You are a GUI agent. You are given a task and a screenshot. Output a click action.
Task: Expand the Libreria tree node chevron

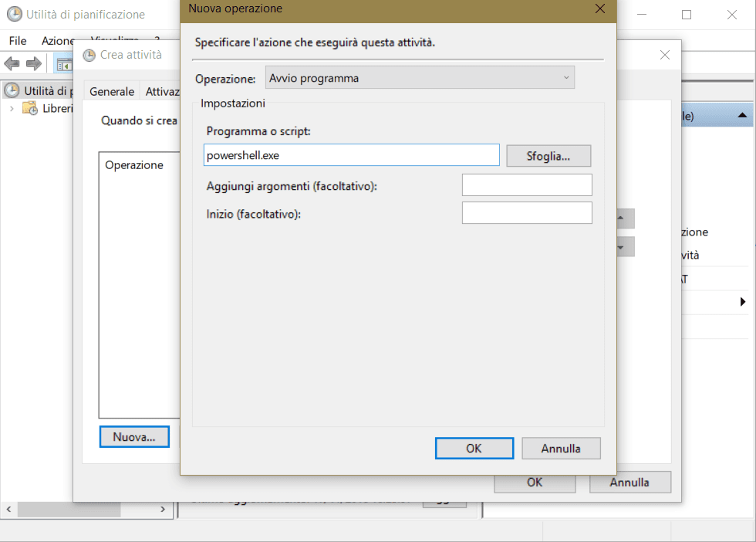click(12, 109)
